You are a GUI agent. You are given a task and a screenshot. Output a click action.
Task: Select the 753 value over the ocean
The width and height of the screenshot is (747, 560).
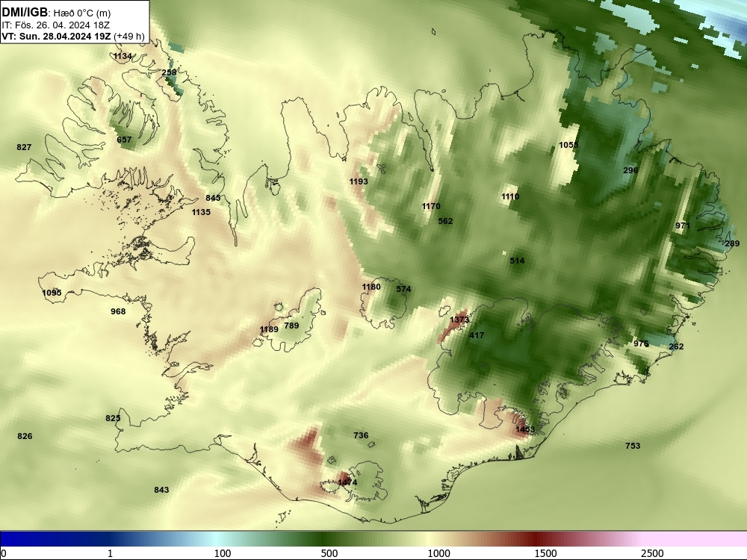click(x=633, y=446)
